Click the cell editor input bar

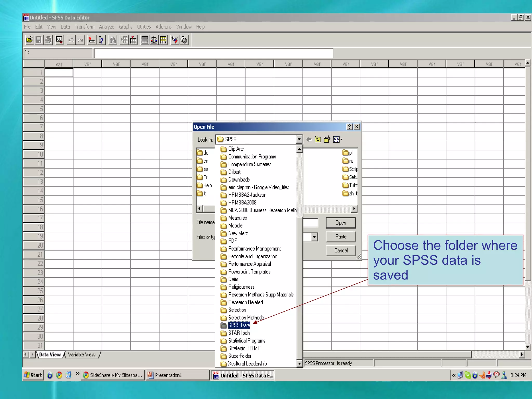pyautogui.click(x=214, y=53)
